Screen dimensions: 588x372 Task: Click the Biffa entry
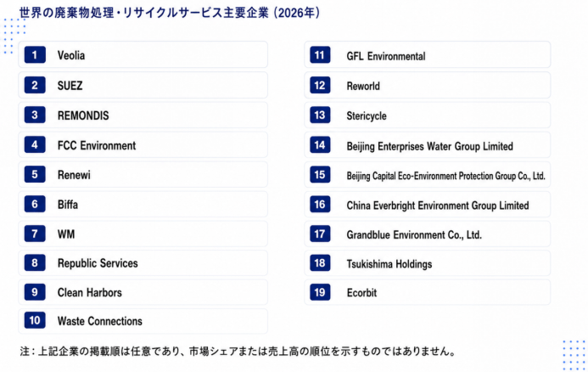click(x=143, y=204)
